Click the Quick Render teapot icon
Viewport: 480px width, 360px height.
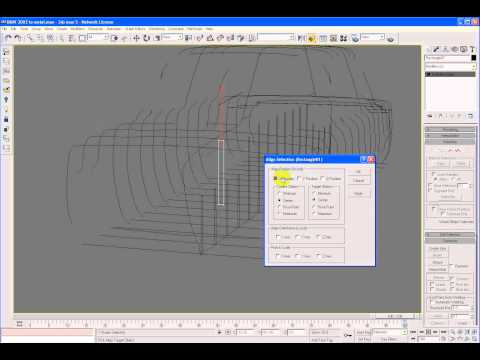[390, 39]
